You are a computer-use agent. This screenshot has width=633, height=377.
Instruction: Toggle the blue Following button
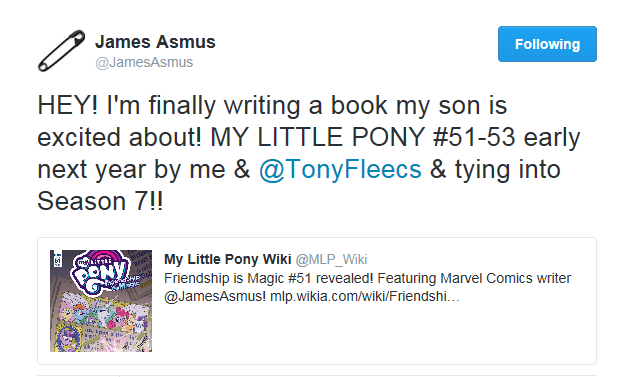[547, 44]
